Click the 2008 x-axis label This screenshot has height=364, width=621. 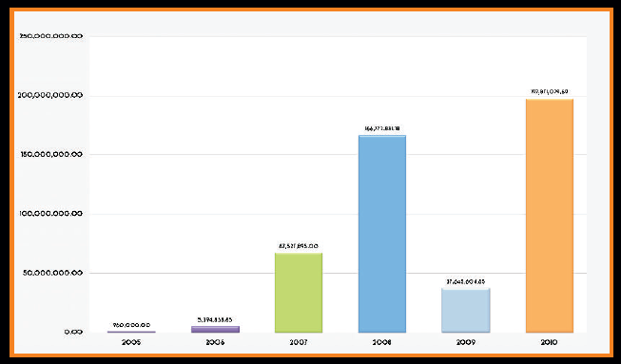click(x=382, y=343)
